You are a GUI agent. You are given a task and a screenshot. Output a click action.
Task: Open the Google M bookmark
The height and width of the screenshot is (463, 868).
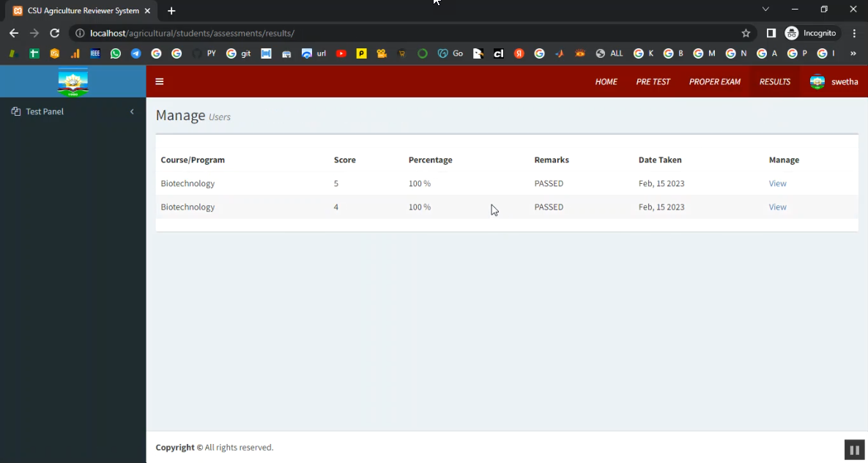click(x=704, y=53)
